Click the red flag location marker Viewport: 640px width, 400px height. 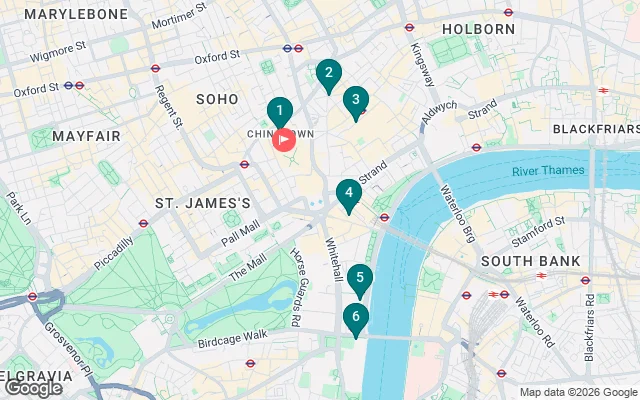284,140
